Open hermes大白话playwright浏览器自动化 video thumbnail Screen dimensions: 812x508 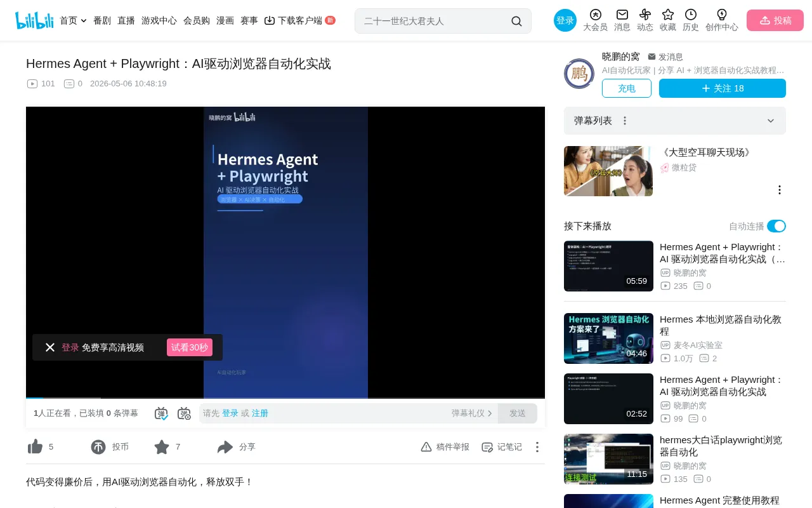(x=608, y=459)
